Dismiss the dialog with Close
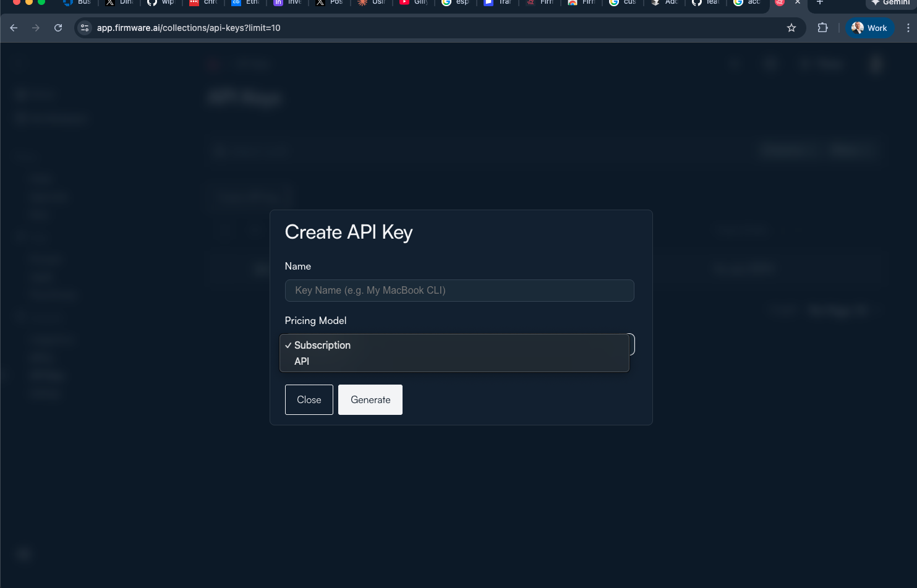917x588 pixels. [309, 399]
